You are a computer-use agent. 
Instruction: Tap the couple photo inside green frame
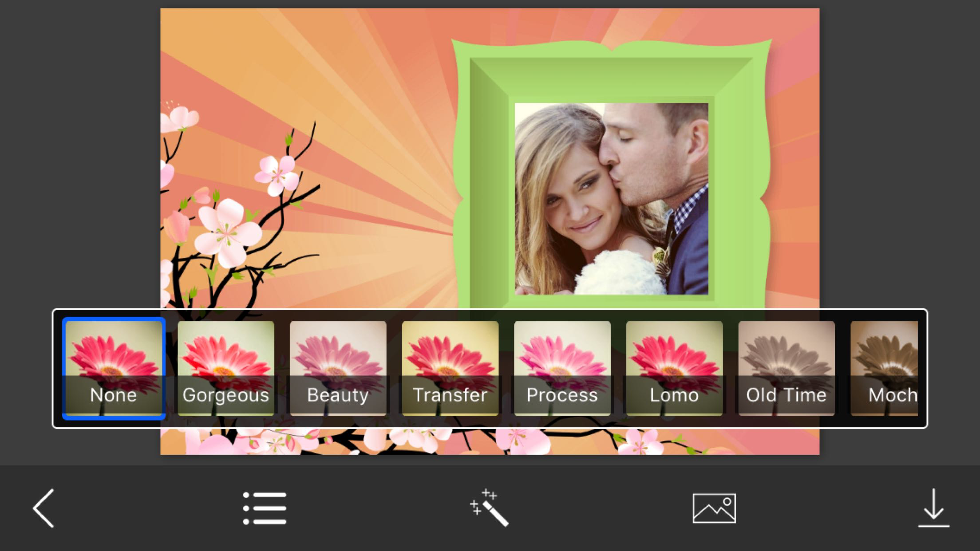(611, 199)
